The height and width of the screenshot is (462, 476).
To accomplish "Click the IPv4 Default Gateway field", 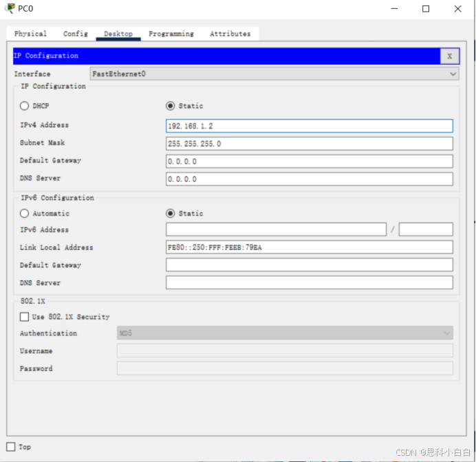I will click(x=310, y=161).
